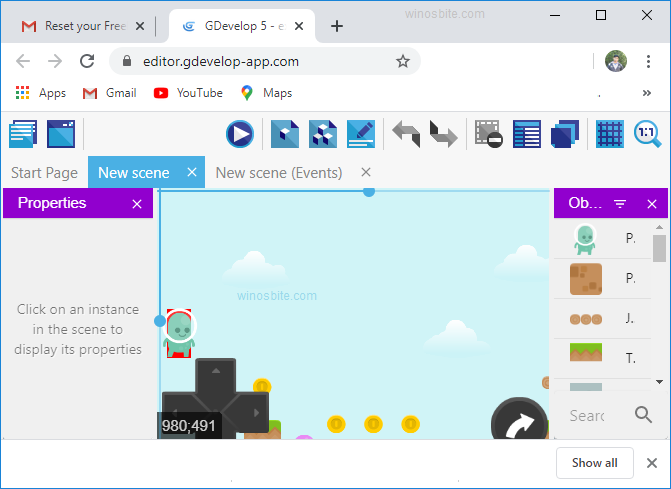
Task: Select the alien character instance in scene
Action: click(179, 333)
